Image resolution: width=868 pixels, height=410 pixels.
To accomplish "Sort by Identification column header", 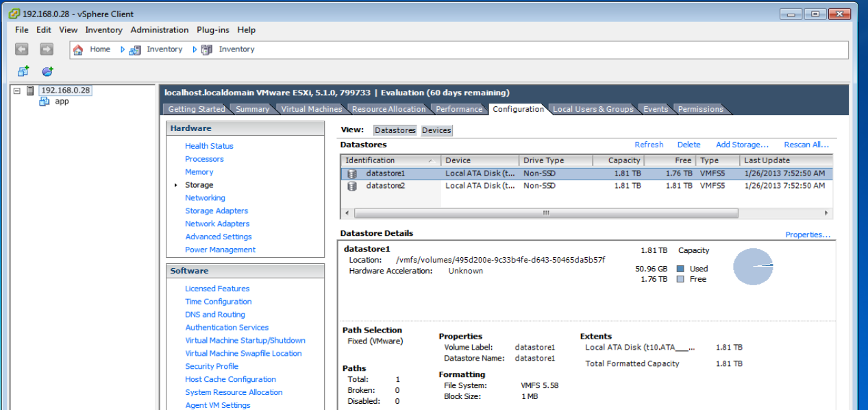I will pos(390,160).
